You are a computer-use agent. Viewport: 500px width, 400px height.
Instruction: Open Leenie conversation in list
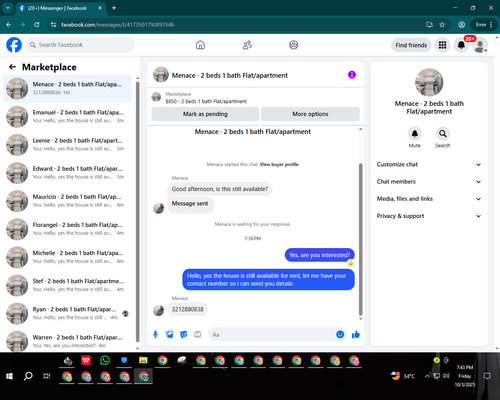[68, 145]
